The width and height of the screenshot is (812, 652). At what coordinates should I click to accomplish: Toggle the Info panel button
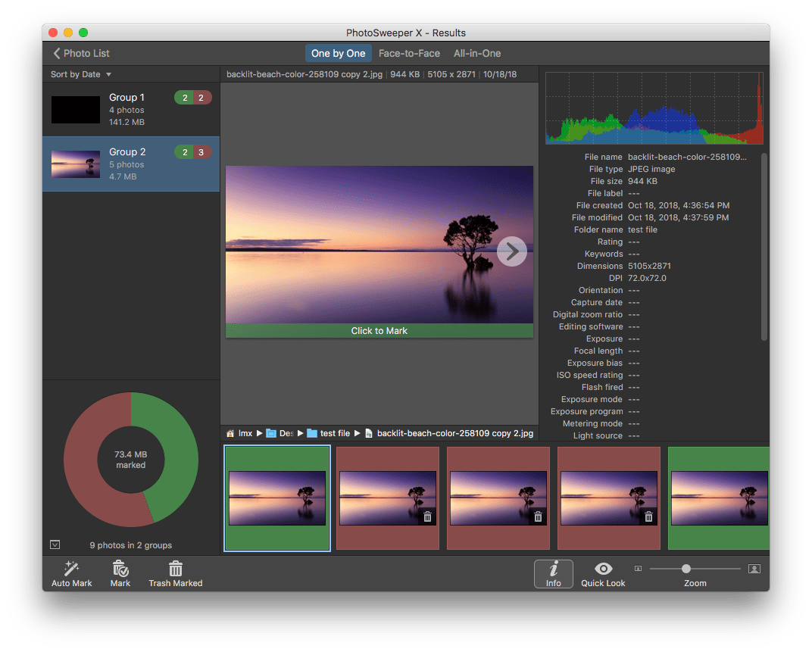coord(553,574)
